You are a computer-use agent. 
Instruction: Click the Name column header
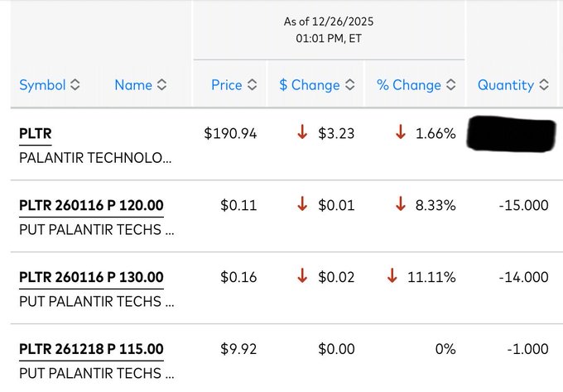(x=133, y=85)
